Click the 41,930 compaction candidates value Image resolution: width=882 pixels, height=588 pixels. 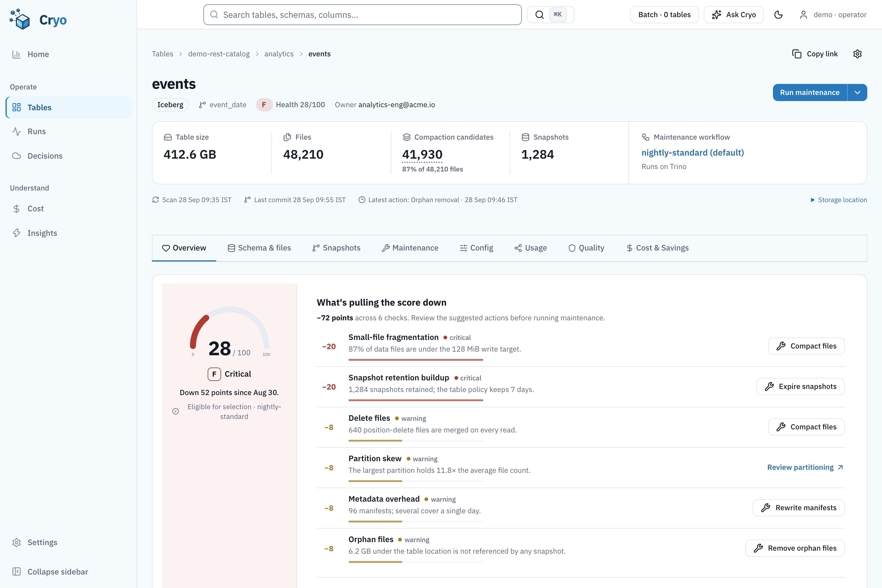click(422, 154)
